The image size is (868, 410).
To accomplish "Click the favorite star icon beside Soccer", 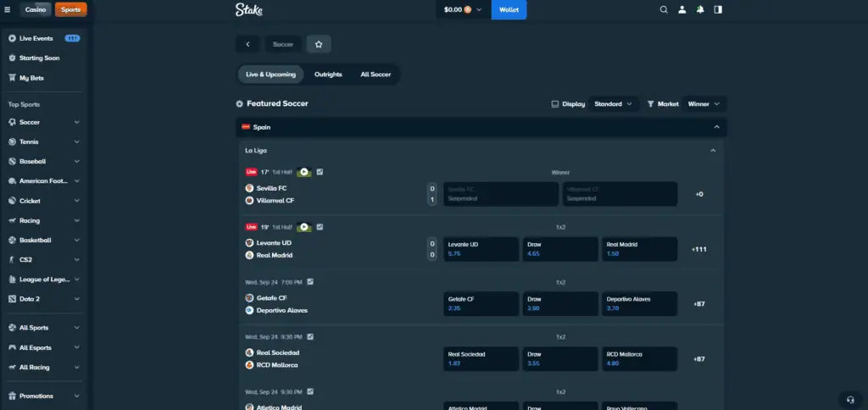I will tap(319, 44).
